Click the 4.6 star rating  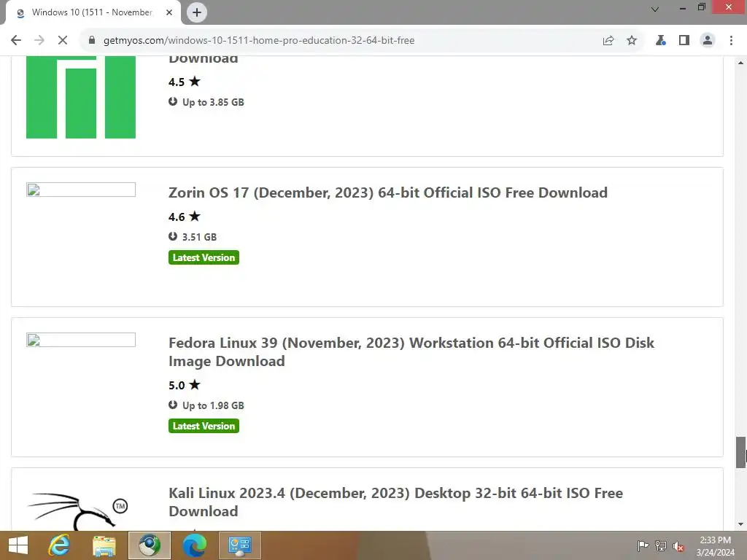[x=185, y=217]
